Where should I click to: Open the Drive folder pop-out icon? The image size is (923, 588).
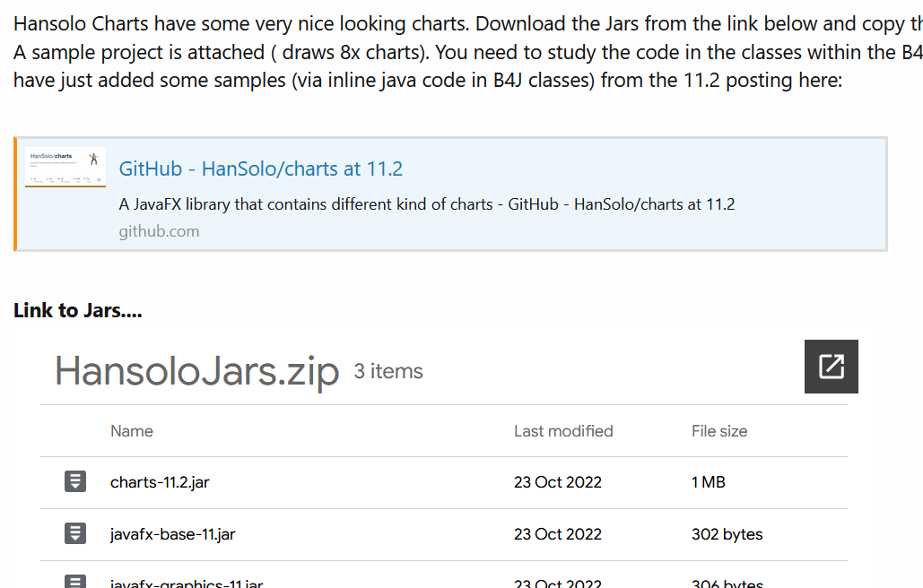click(832, 367)
